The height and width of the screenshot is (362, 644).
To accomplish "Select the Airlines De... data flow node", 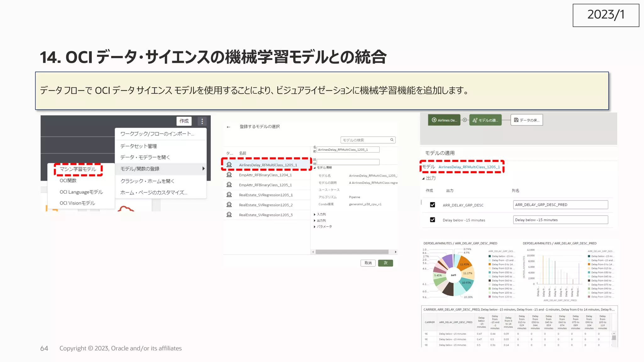I will (x=444, y=120).
